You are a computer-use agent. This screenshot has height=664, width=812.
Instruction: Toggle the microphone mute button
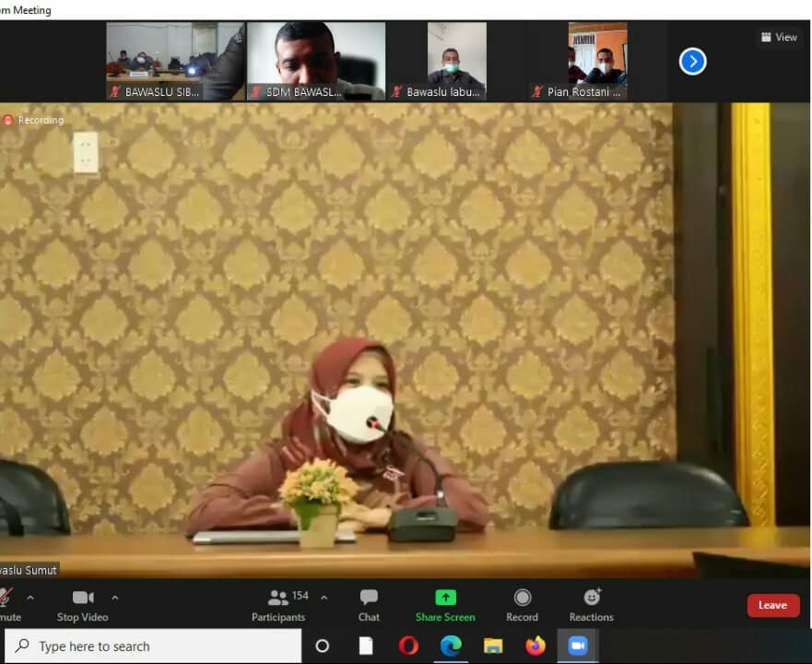coord(7,605)
